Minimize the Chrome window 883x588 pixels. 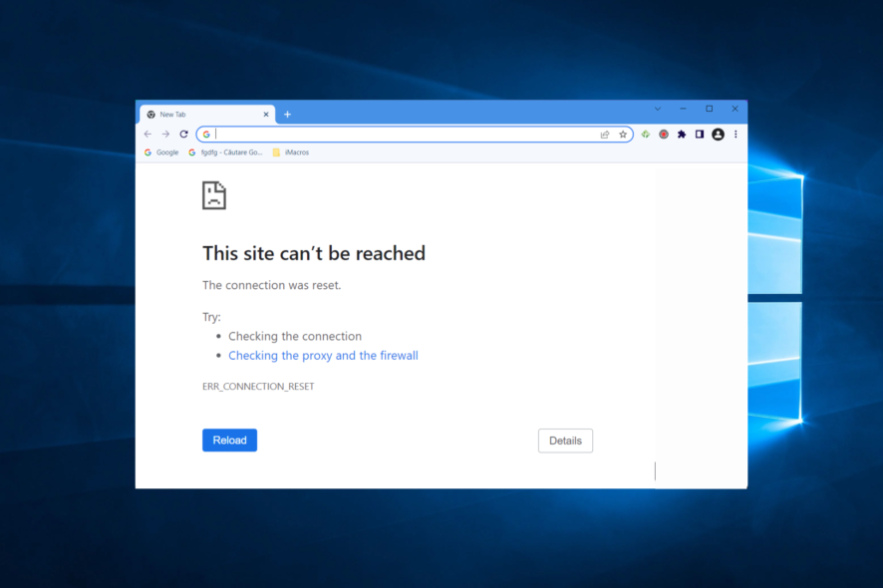click(x=683, y=109)
